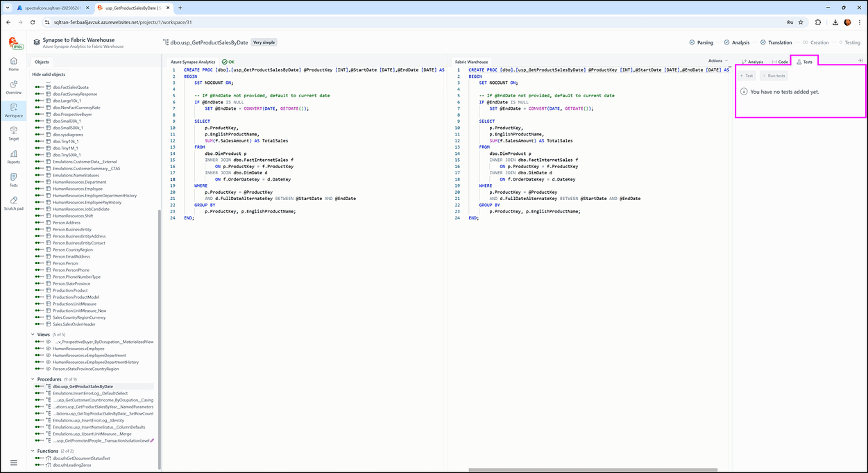Screen dimensions: 868x473
Task: Switch to the right panel Analysis tab
Action: pyautogui.click(x=752, y=62)
